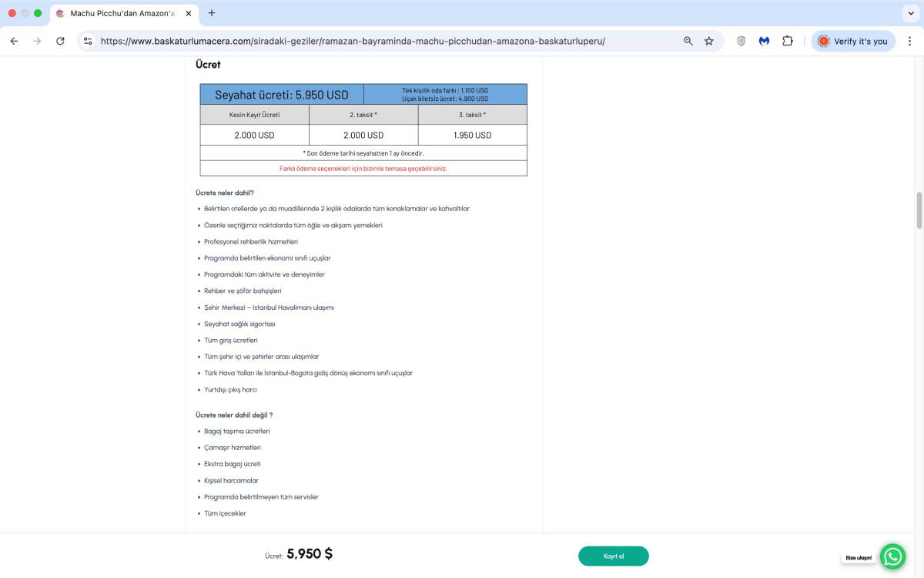924x578 pixels.
Task: Click the Rehber ve şoför bahşişleri item
Action: pos(243,291)
